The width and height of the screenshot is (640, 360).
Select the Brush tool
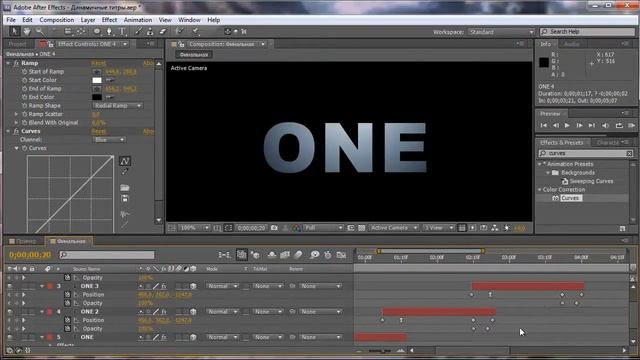tap(138, 31)
